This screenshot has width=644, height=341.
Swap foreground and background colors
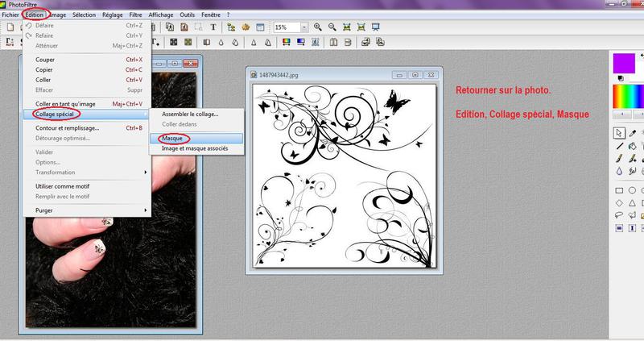coord(620,78)
